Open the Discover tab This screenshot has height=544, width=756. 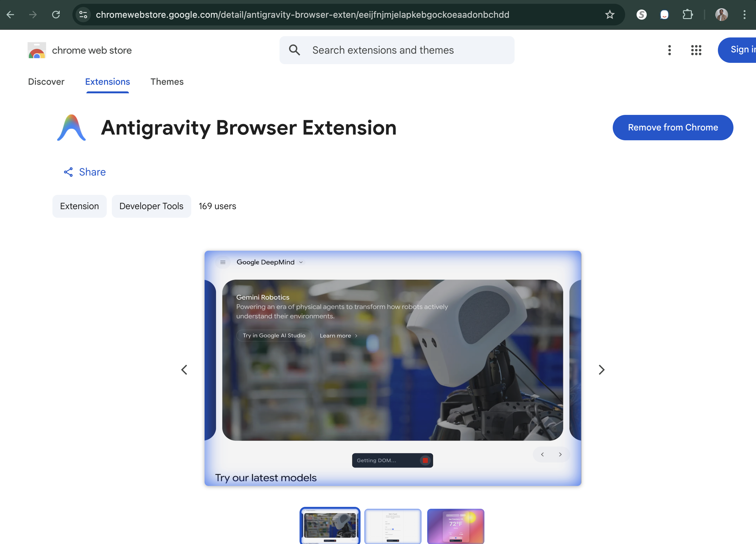46,82
